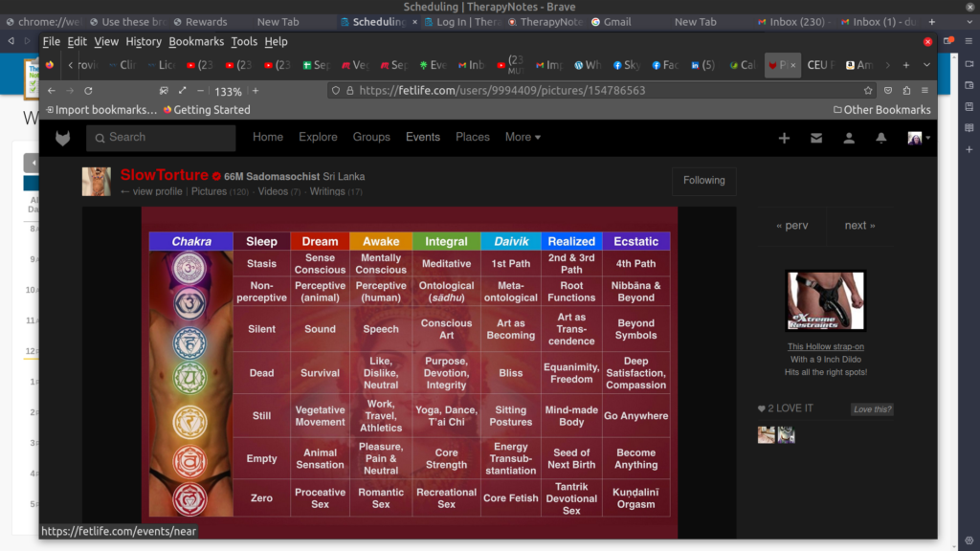Click the reload page icon

[88, 91]
